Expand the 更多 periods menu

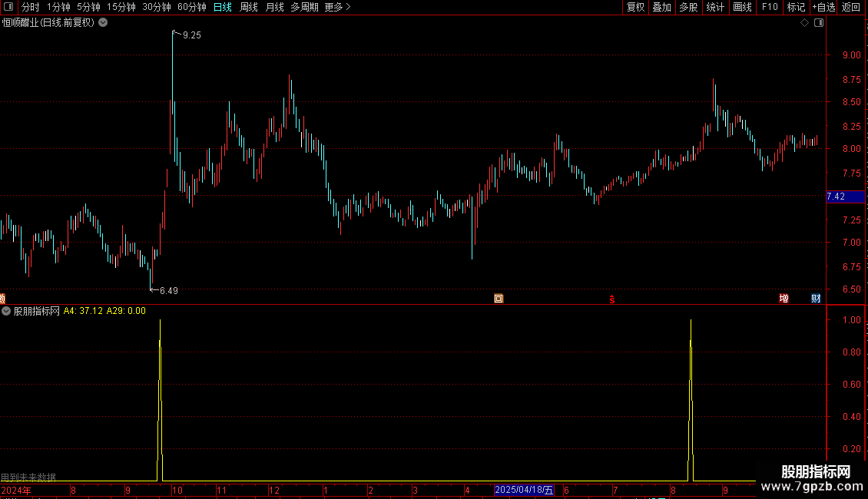pyautogui.click(x=337, y=7)
